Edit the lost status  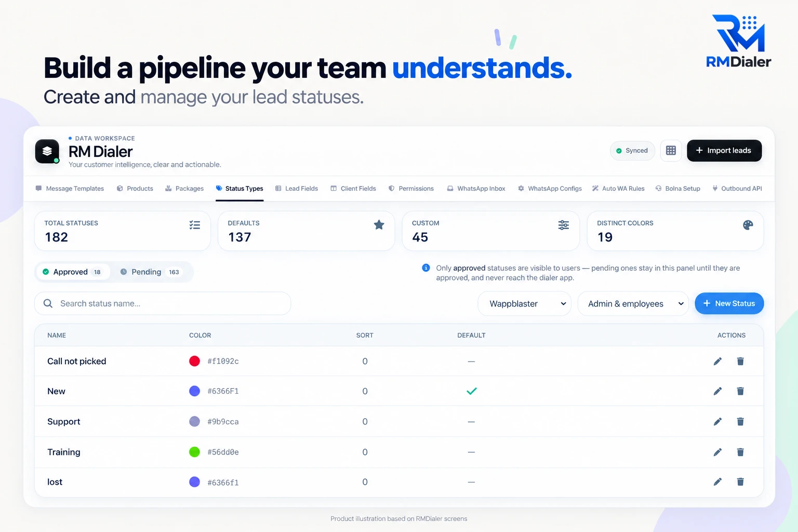click(717, 482)
